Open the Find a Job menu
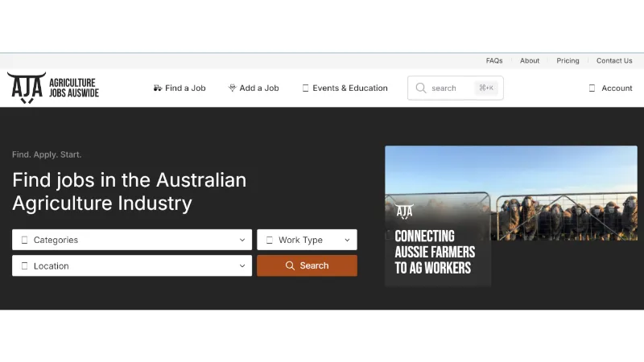644x362 pixels. pos(180,88)
